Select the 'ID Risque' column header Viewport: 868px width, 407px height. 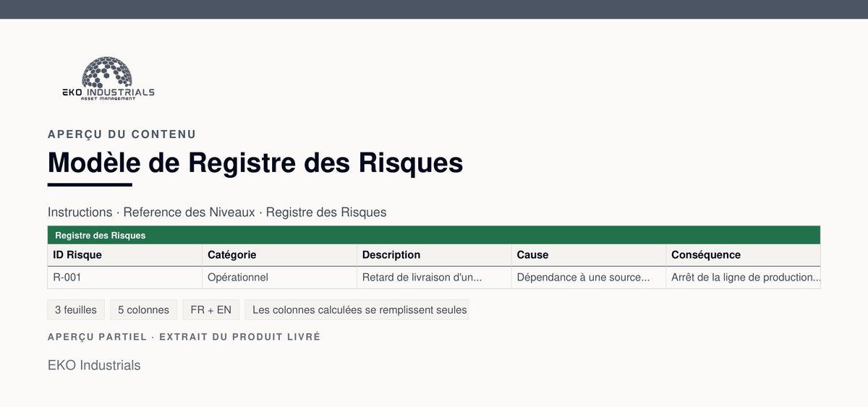click(x=124, y=255)
